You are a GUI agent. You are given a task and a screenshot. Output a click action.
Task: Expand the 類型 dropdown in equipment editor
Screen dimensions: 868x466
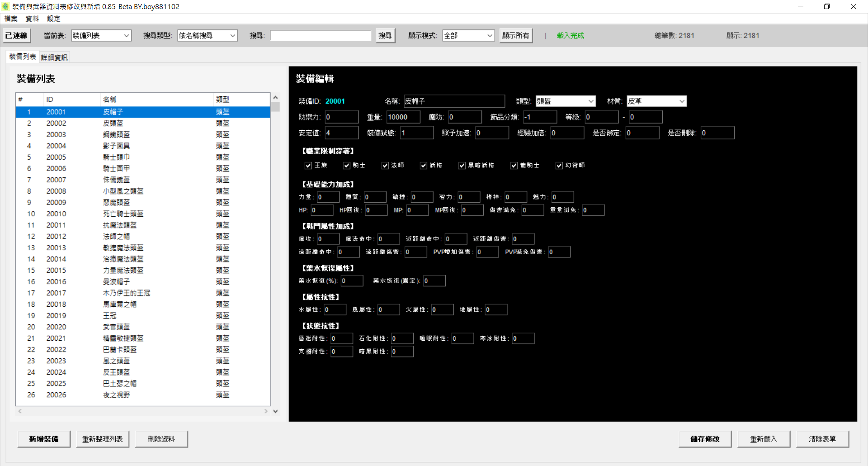[566, 101]
